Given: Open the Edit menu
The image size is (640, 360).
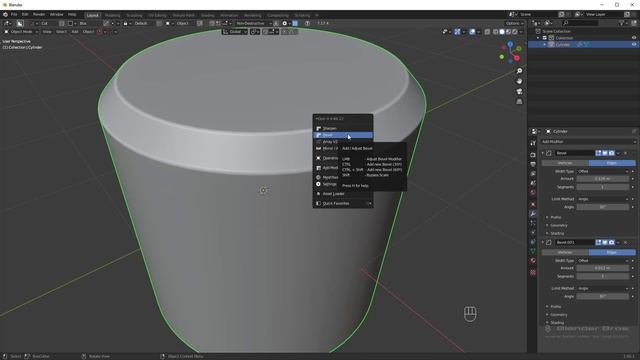Looking at the screenshot, I should coord(25,15).
